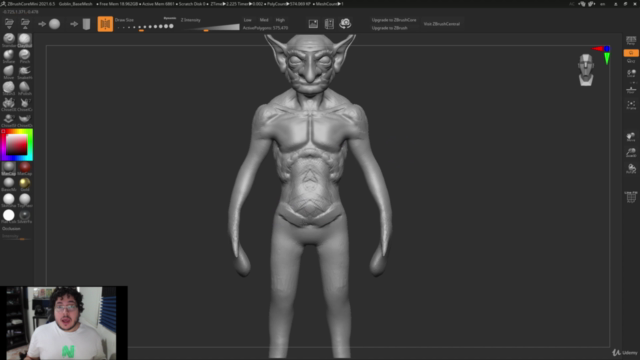Click the 'ActivePolygons: 575,470' readout
The width and height of the screenshot is (640, 360).
[x=265, y=28]
